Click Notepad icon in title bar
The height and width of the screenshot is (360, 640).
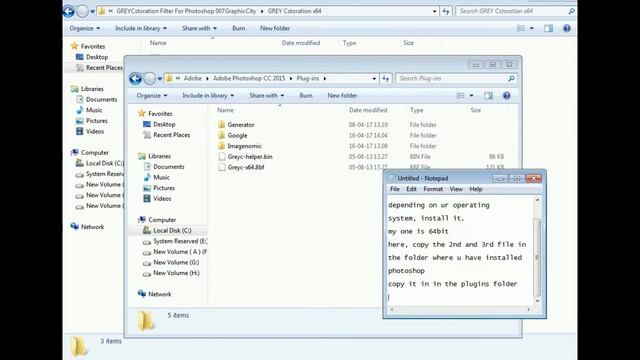tap(392, 178)
